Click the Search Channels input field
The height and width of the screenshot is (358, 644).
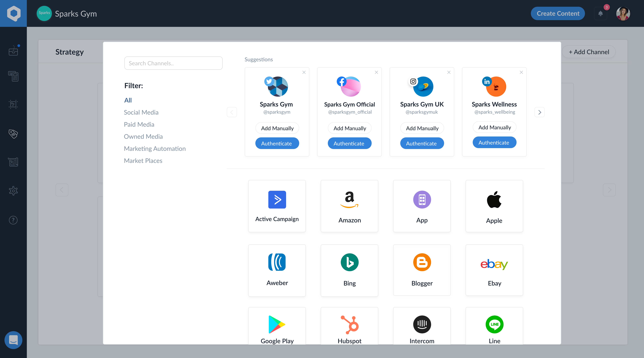tap(173, 63)
